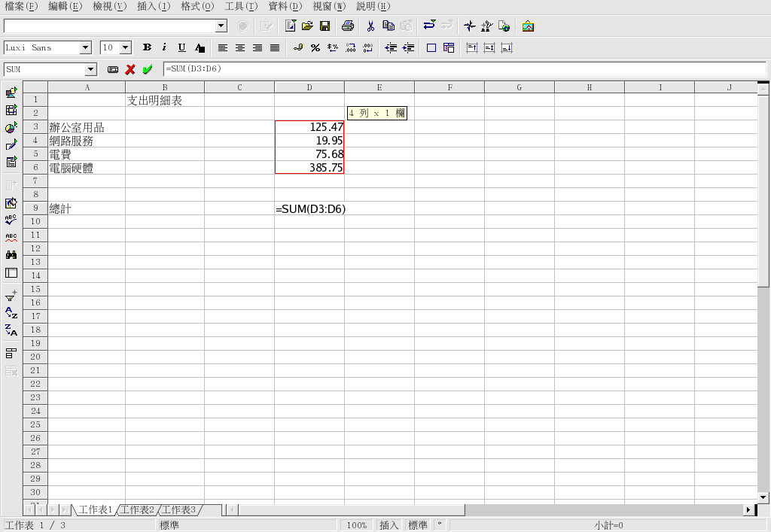771x532 pixels.
Task: Toggle bold formatting
Action: click(x=148, y=48)
